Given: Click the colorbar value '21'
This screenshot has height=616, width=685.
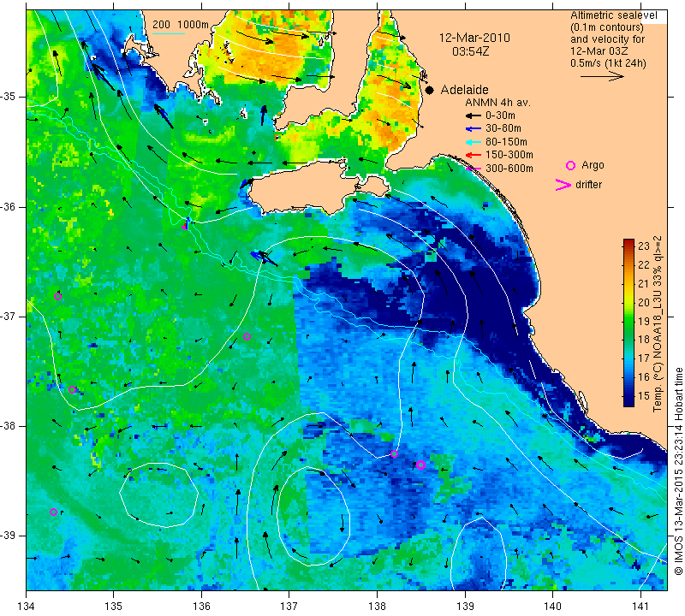Looking at the screenshot, I should (644, 283).
